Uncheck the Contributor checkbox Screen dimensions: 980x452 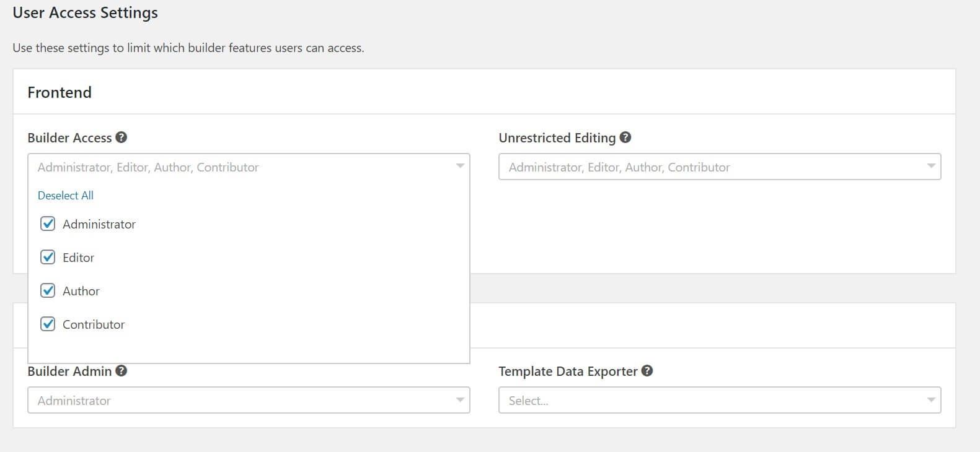(x=48, y=324)
